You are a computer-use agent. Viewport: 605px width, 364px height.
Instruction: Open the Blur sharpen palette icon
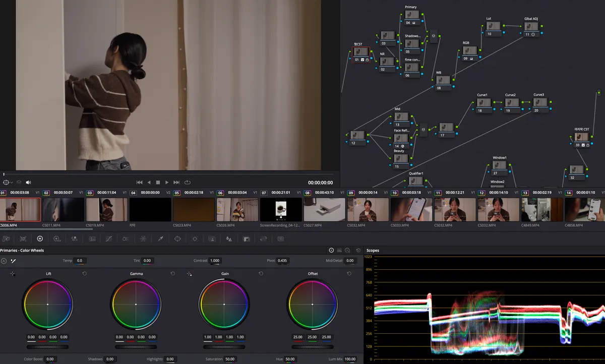[229, 238]
